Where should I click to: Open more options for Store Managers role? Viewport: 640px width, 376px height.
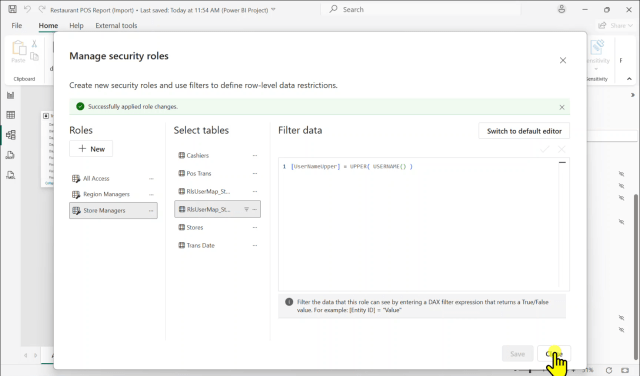151,211
